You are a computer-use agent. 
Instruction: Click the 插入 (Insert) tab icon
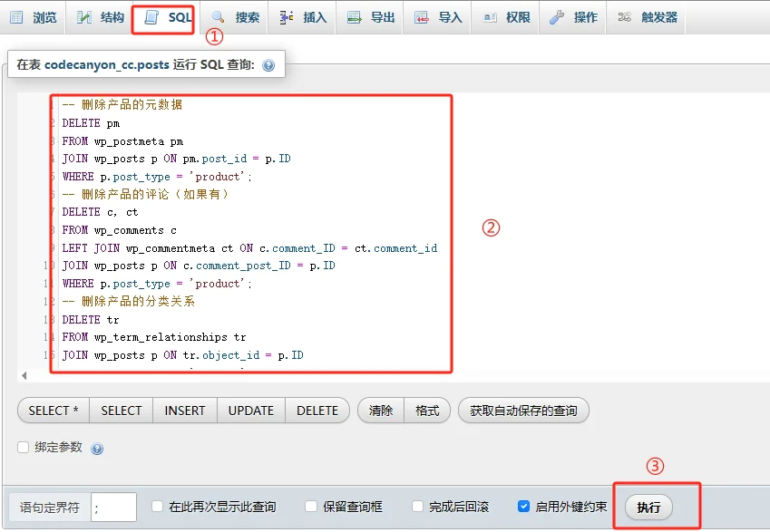point(286,17)
